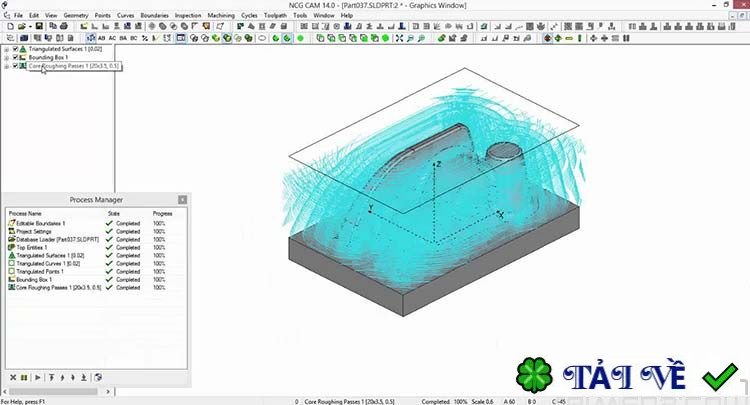
Task: Expand Bounding Box 1 tree node
Action: click(6, 57)
